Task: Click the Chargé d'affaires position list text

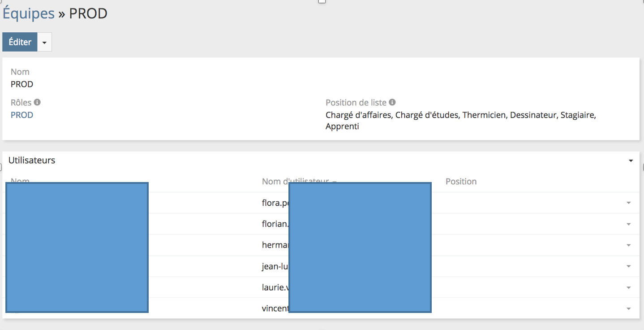Action: pos(359,115)
